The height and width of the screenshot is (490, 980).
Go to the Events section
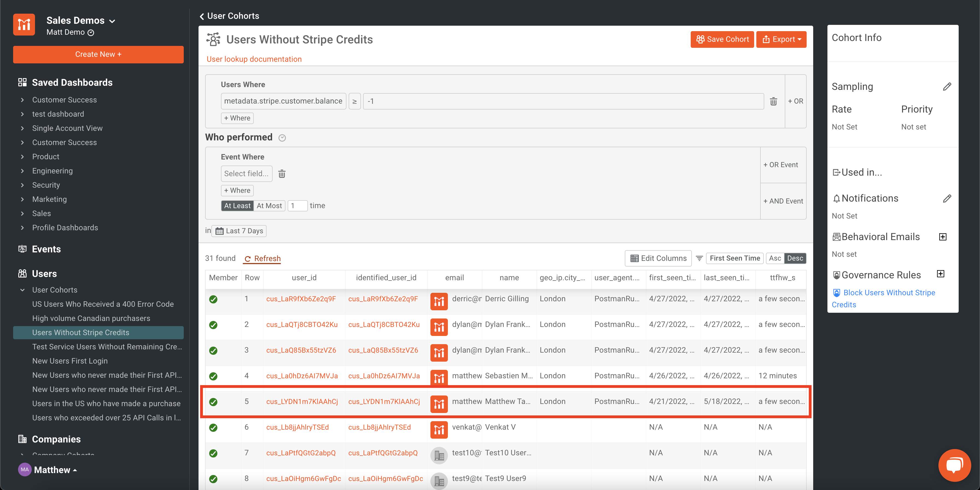pos(46,249)
